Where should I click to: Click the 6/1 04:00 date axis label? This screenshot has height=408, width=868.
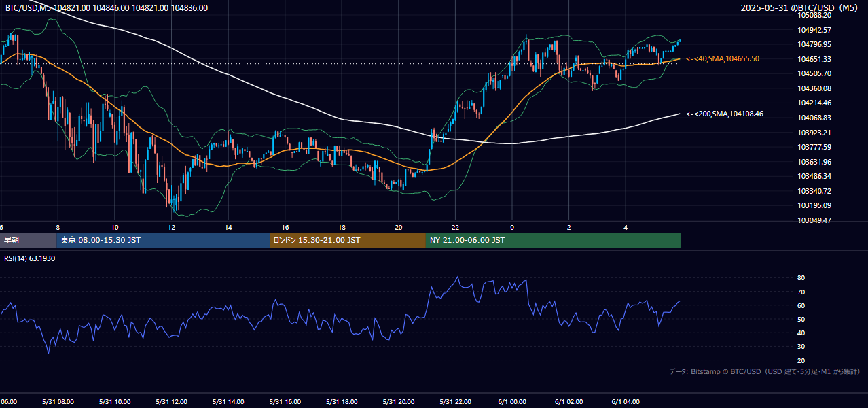[626, 401]
